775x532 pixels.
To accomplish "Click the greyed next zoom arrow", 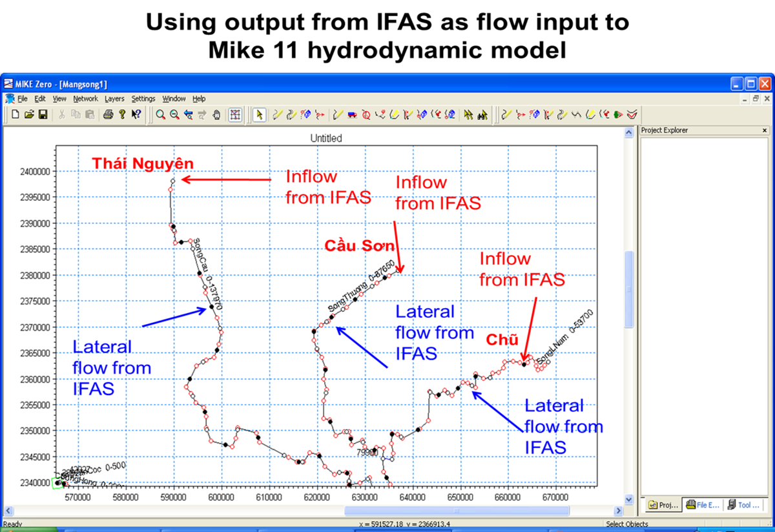I will pos(202,114).
